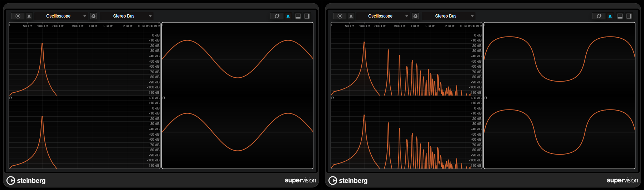Select the L oscilloscope display in right window
The image size is (644, 190).
[x=560, y=59]
